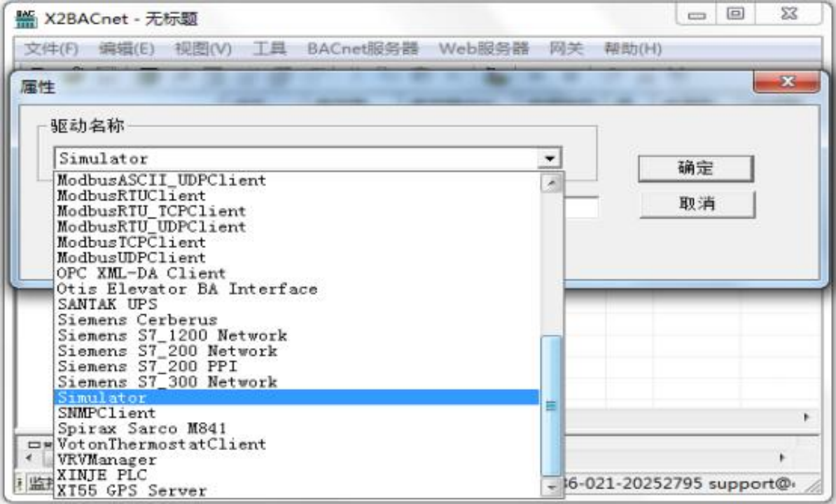Pick XT55 GPS Server driver

click(298, 490)
